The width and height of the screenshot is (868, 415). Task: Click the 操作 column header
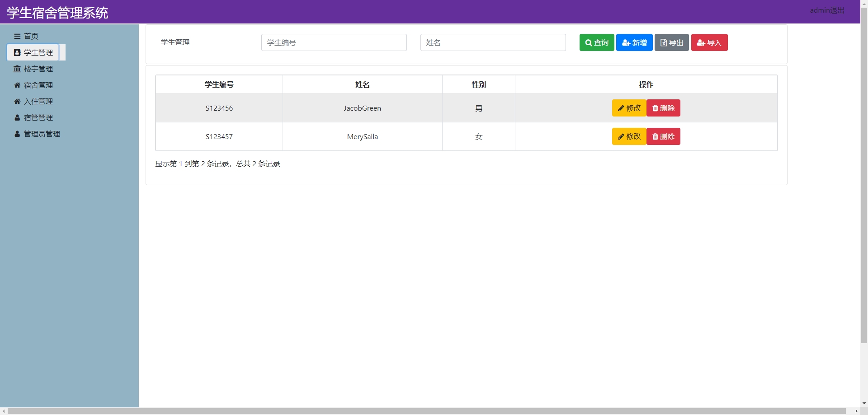pos(646,84)
